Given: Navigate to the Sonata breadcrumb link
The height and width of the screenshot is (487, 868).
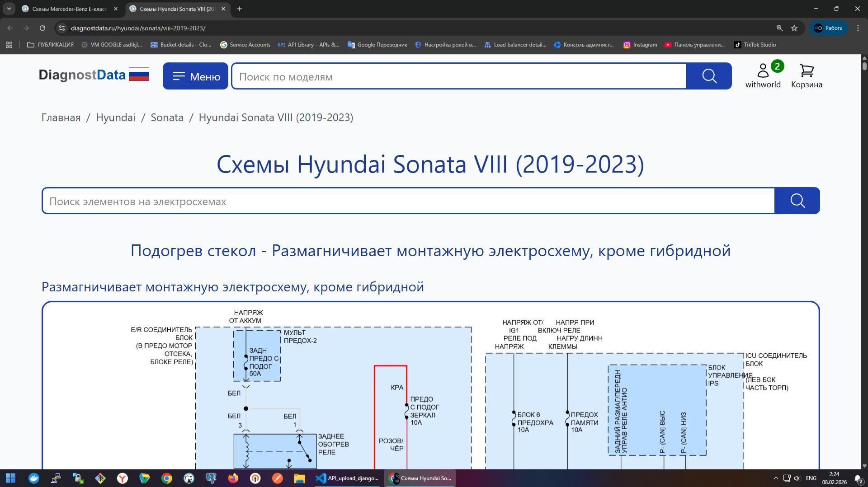Looking at the screenshot, I should pos(166,117).
